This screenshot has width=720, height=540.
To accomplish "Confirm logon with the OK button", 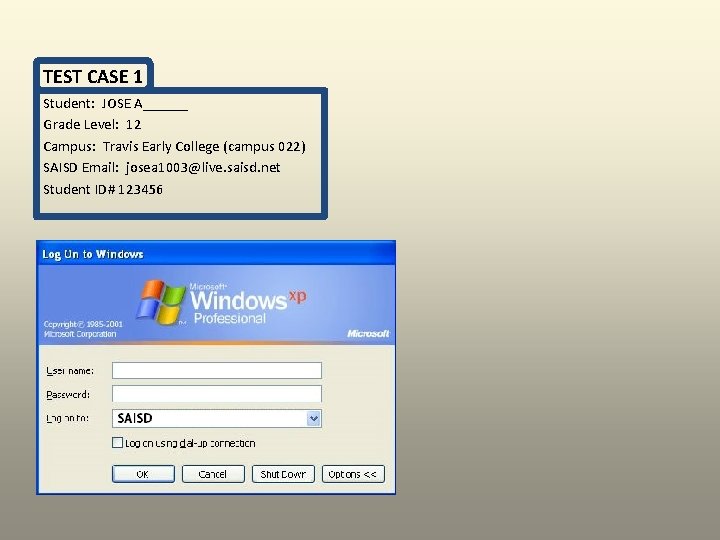I will pyautogui.click(x=143, y=474).
